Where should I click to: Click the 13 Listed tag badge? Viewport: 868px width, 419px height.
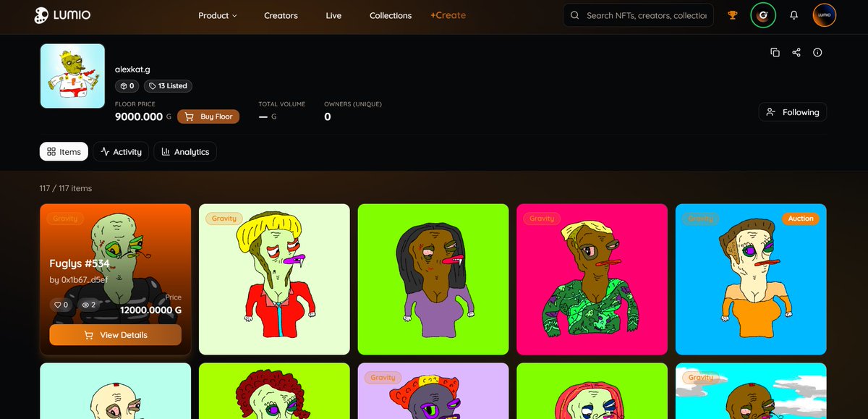coord(168,85)
